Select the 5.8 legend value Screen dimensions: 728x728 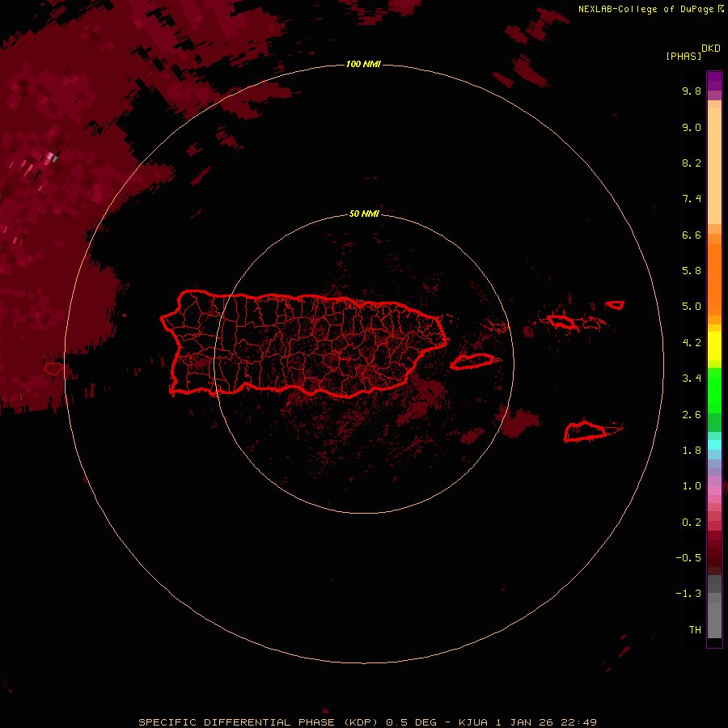click(692, 271)
